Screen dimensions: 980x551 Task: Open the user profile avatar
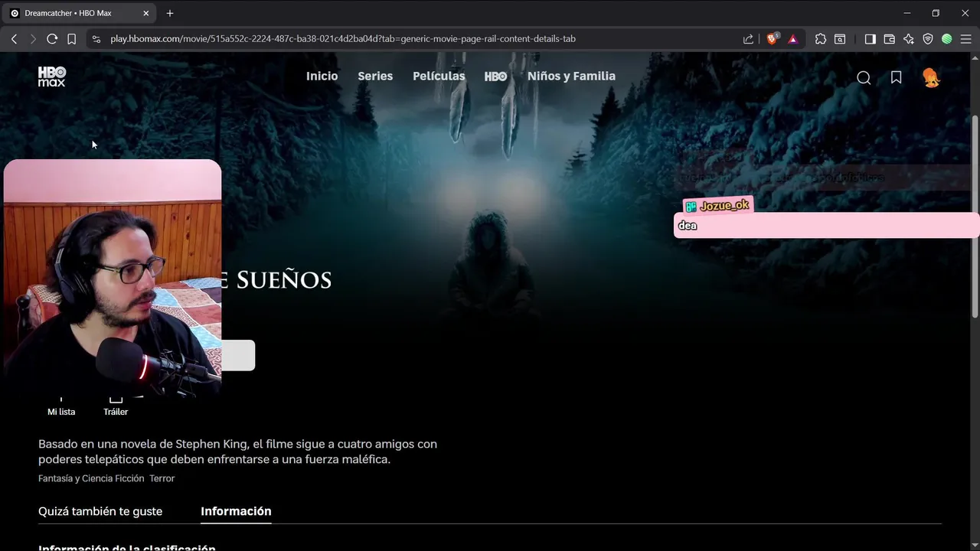[931, 77]
